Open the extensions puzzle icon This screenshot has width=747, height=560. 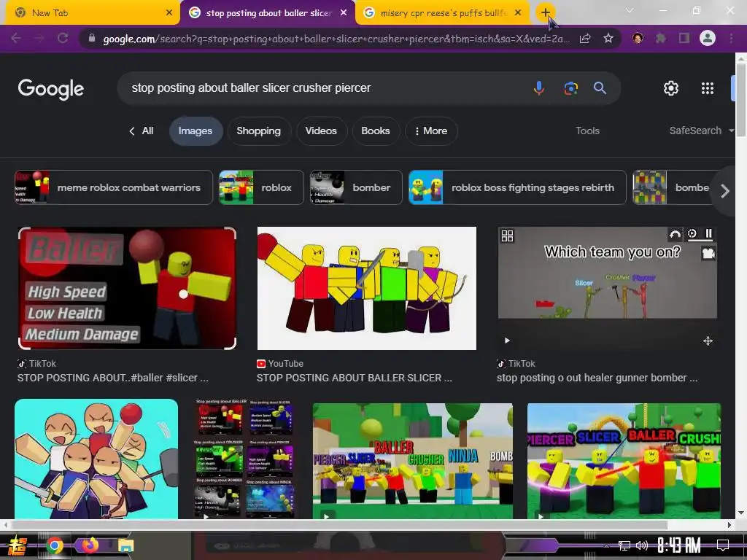click(661, 38)
